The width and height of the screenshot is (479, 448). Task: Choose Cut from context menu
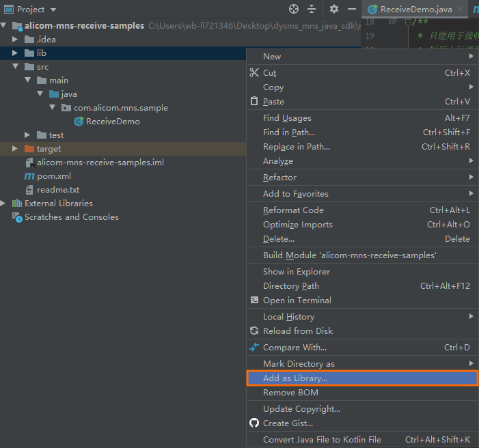click(362, 72)
